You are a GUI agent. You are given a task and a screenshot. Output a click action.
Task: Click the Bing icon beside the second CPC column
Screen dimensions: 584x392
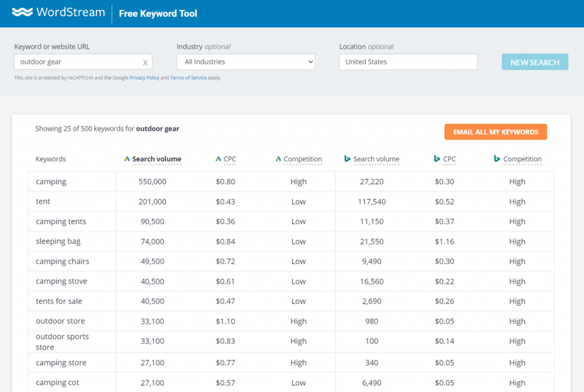tap(437, 159)
